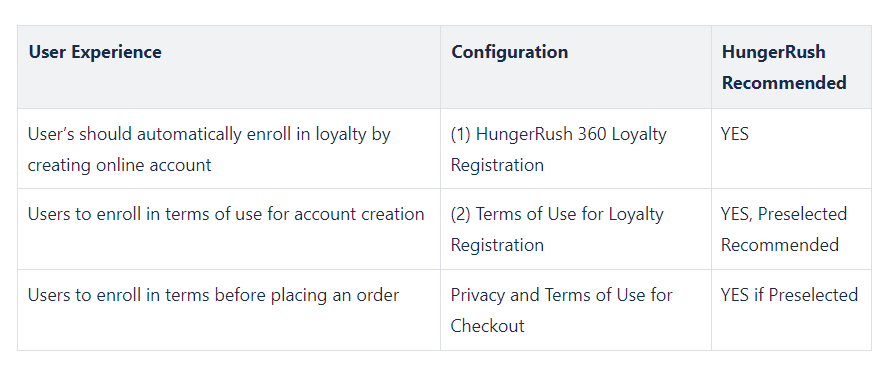The width and height of the screenshot is (885, 367).
Task: Click the YES cell in the first row
Action: coord(791,149)
